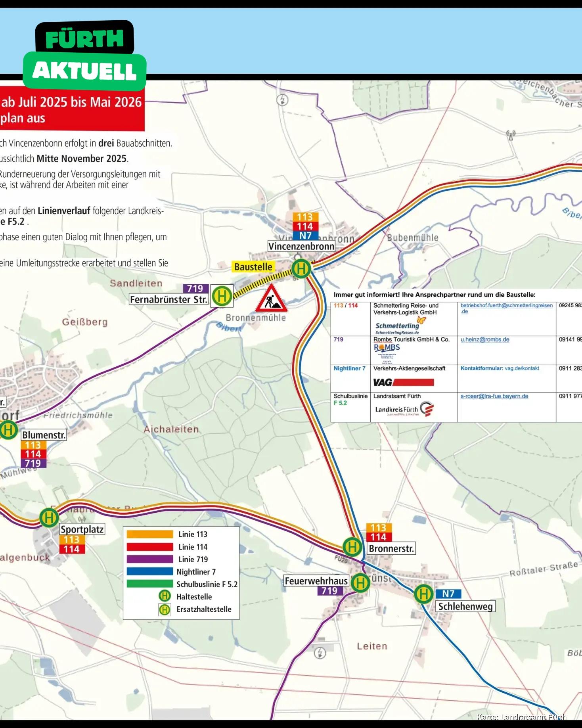
Task: Click the green Schulbuslinie F 5.2 legend swatch
Action: tap(150, 584)
